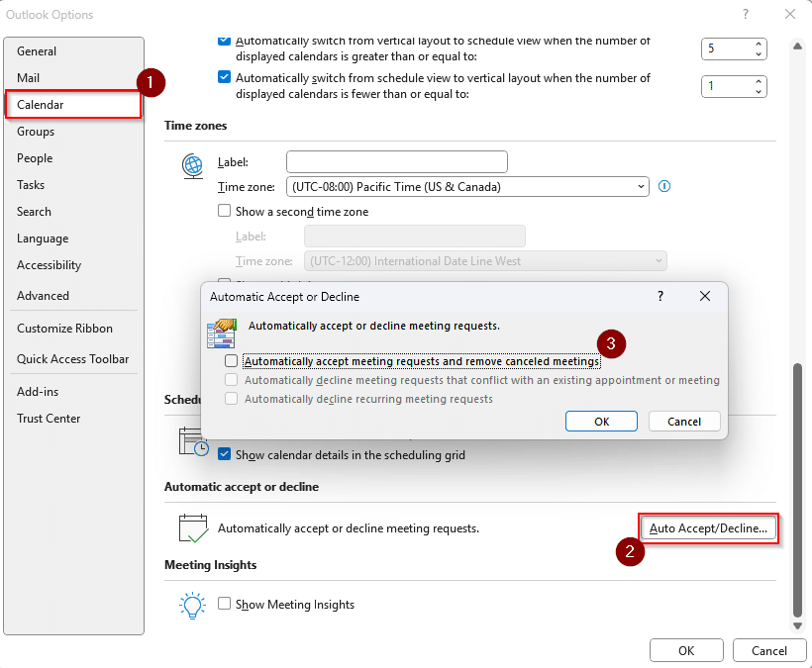The image size is (812, 668).
Task: Click the options pane vertical scrollbar thumb
Action: pos(797,490)
